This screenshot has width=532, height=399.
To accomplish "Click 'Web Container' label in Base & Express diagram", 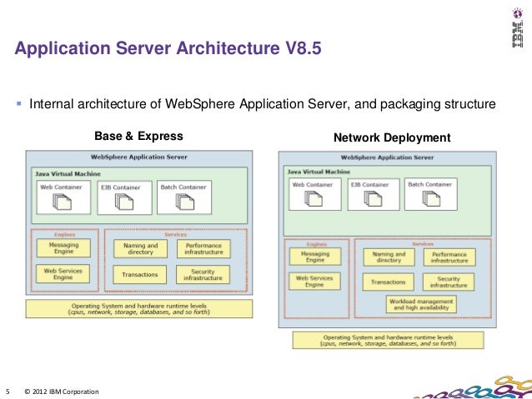I will pyautogui.click(x=61, y=187).
